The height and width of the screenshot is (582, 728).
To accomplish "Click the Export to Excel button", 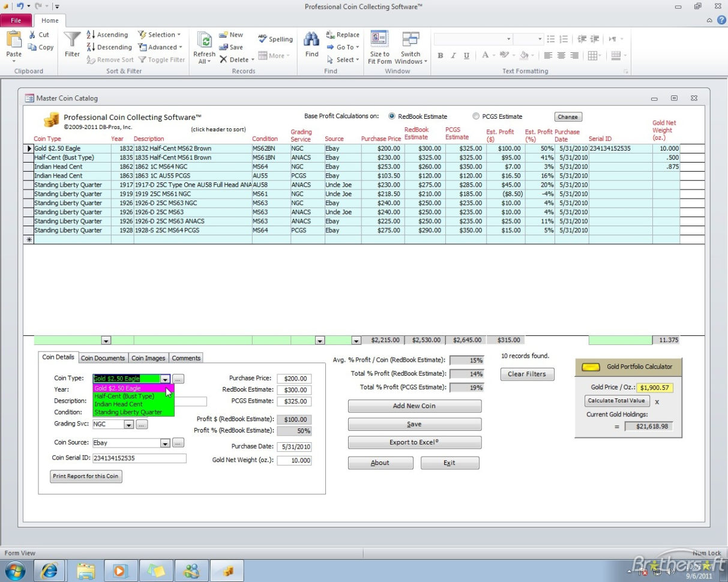I will [x=414, y=443].
